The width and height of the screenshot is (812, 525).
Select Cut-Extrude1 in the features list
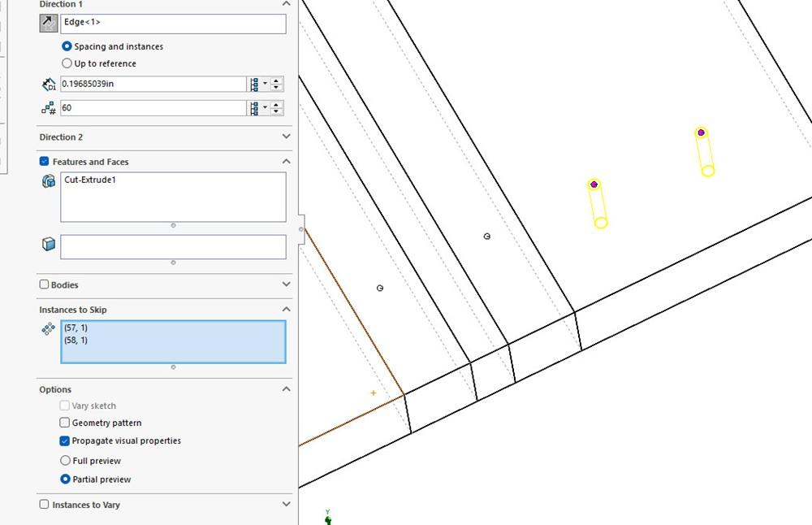pyautogui.click(x=90, y=180)
